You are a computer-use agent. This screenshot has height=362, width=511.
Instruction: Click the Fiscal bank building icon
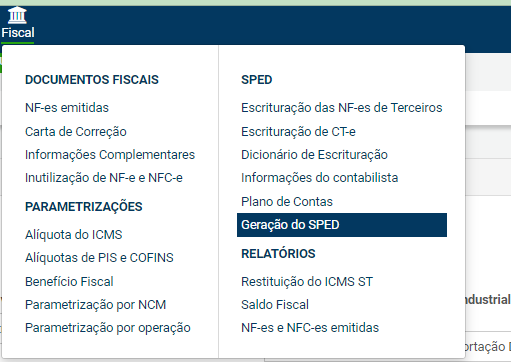click(x=17, y=15)
